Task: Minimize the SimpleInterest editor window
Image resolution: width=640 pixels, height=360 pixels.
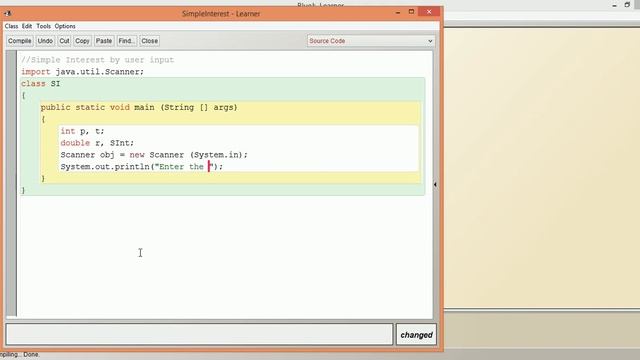Action: coord(398,13)
